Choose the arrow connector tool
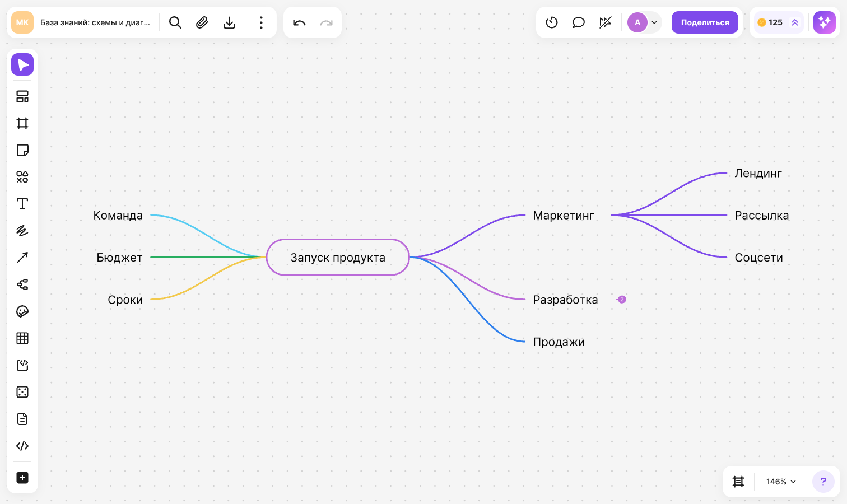847x504 pixels. pos(22,258)
